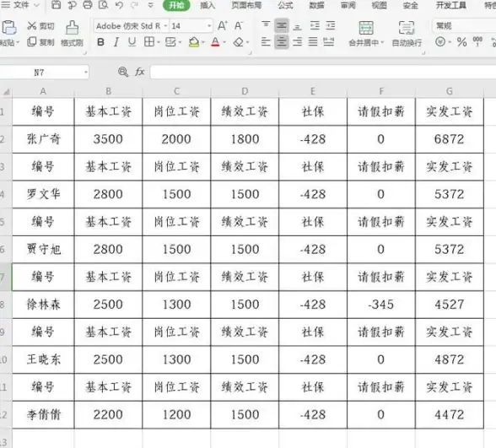
Task: Toggle Italic formatting
Action: click(116, 42)
